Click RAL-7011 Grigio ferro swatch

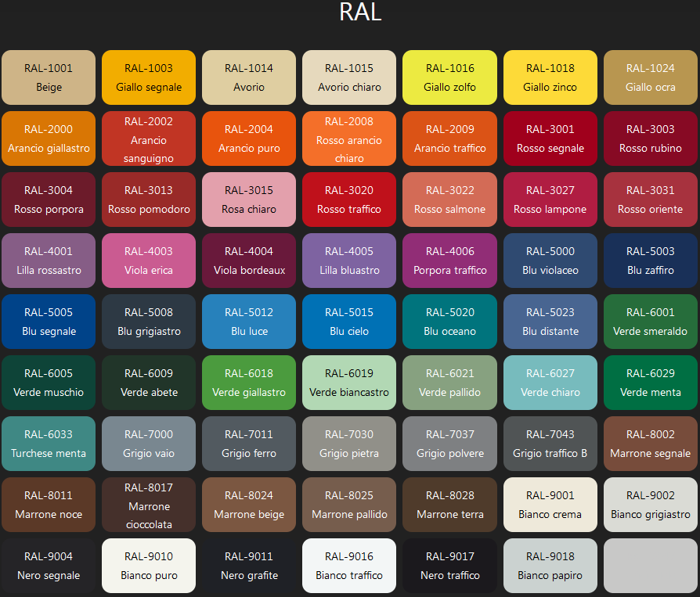pos(249,444)
